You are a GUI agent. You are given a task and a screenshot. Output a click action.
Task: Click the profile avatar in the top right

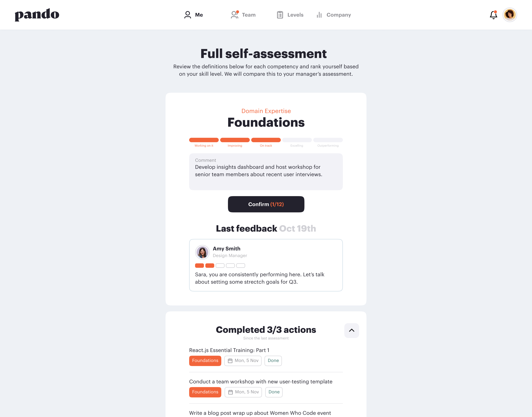pyautogui.click(x=510, y=15)
